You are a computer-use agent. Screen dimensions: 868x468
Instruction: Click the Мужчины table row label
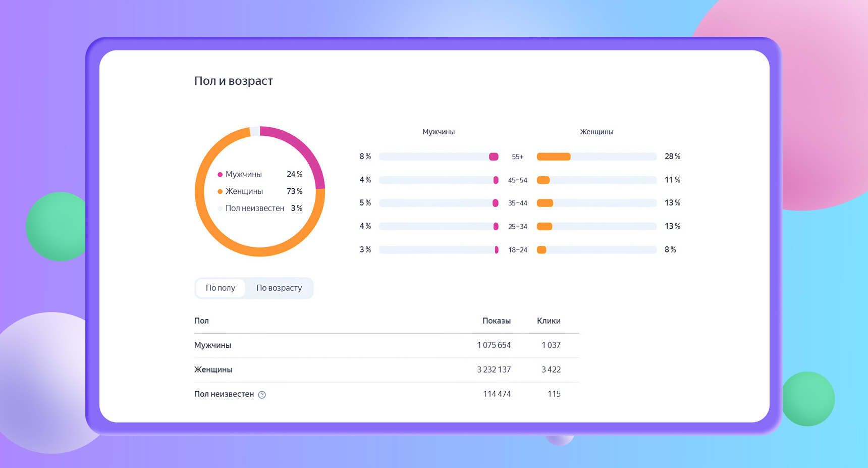click(x=212, y=345)
